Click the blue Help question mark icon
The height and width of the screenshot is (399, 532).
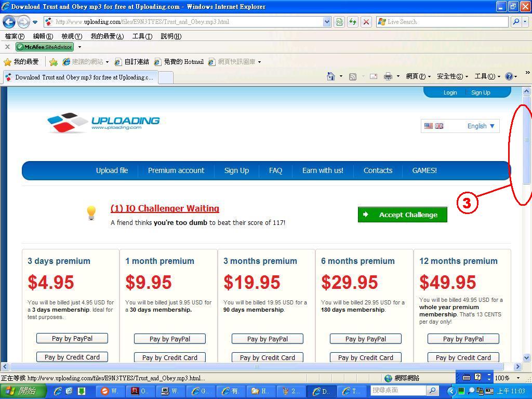(509, 76)
